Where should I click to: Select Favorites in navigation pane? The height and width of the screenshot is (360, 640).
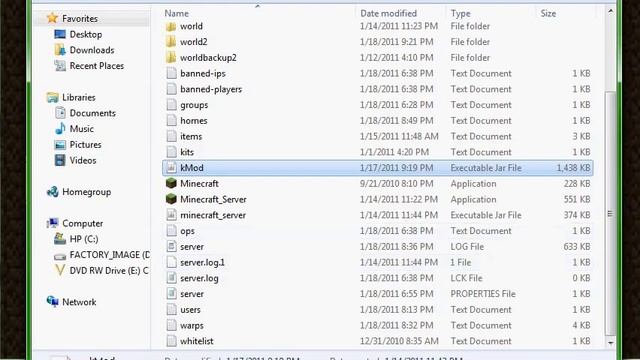pyautogui.click(x=80, y=19)
